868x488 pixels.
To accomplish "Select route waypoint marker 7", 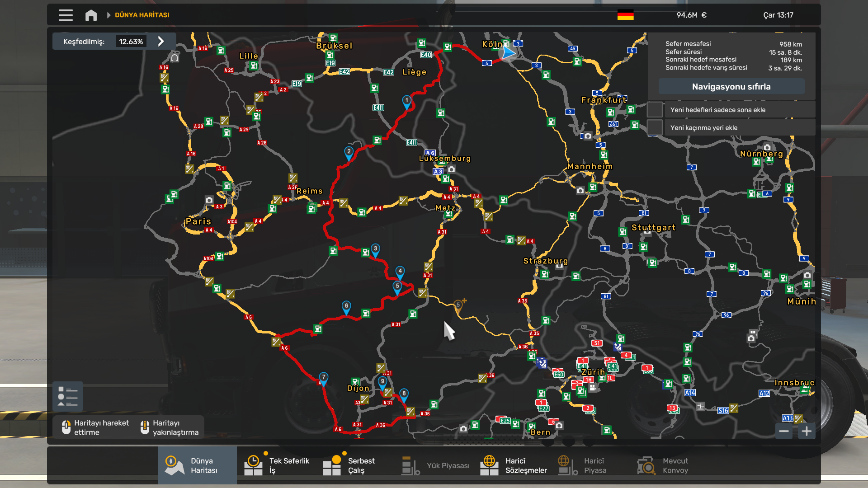I will click(324, 378).
